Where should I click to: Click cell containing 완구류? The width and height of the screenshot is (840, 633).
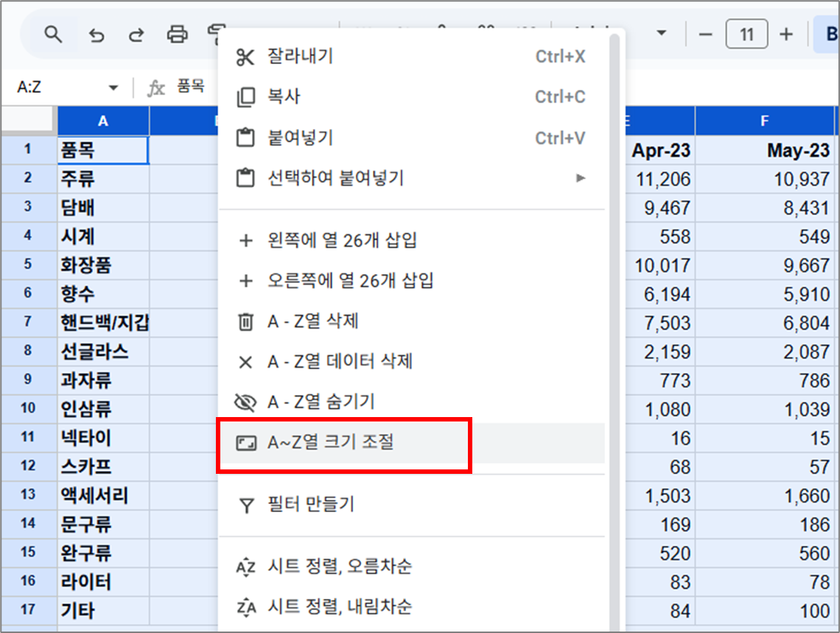(x=103, y=553)
